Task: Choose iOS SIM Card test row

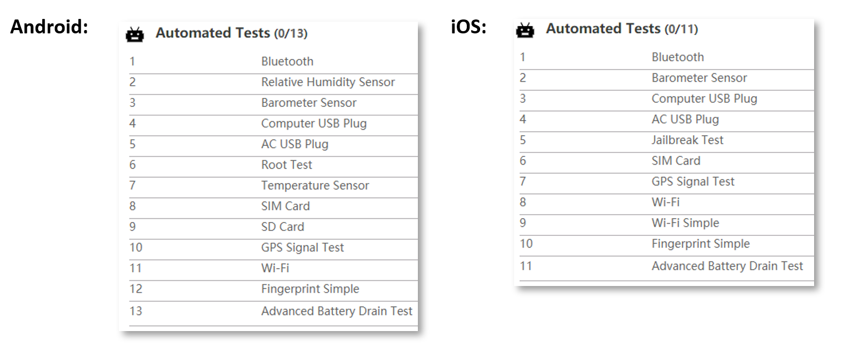Action: pyautogui.click(x=667, y=161)
